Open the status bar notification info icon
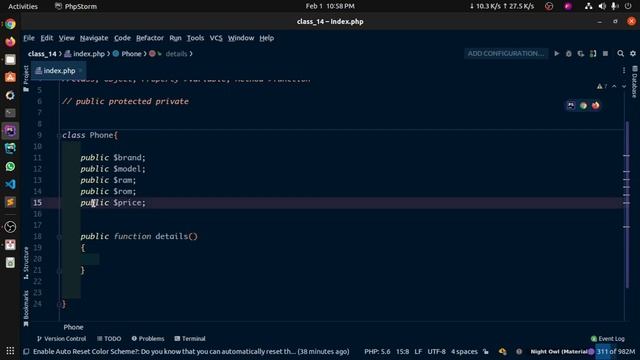Image resolution: width=640 pixels, height=360 pixels. pyautogui.click(x=519, y=351)
